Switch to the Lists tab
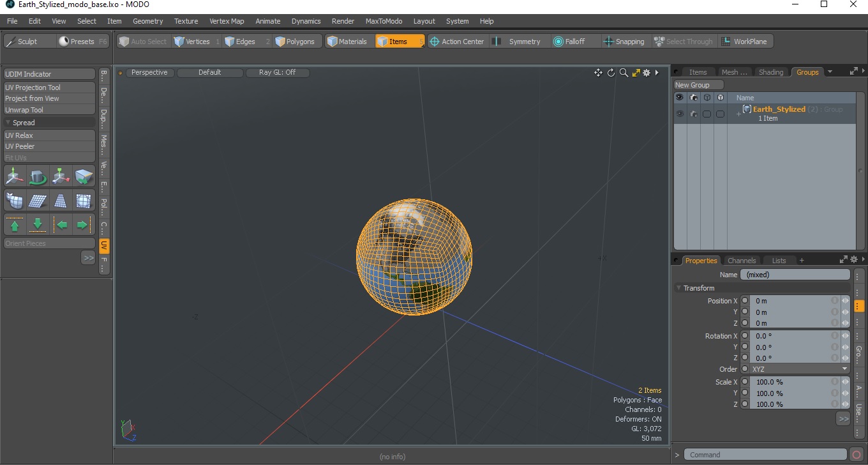 point(779,261)
